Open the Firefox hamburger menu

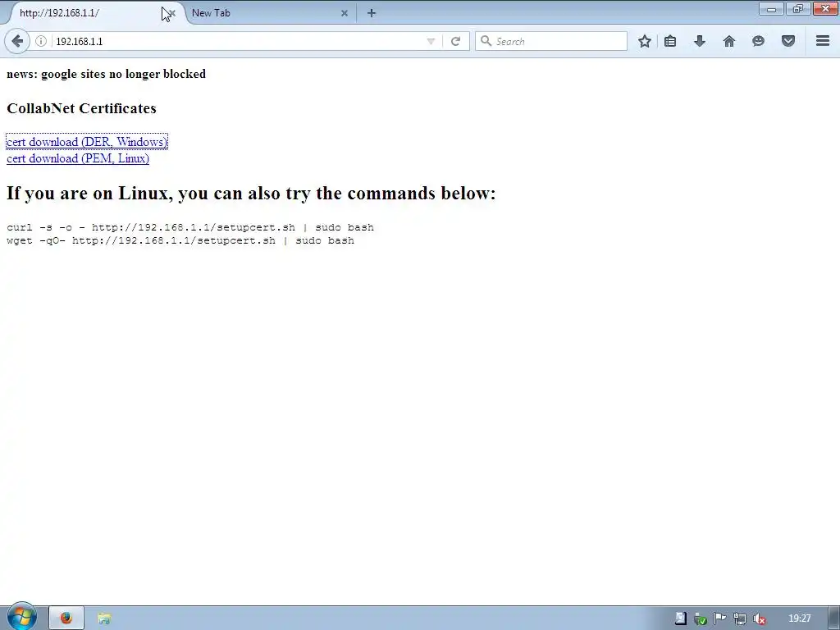pyautogui.click(x=823, y=41)
